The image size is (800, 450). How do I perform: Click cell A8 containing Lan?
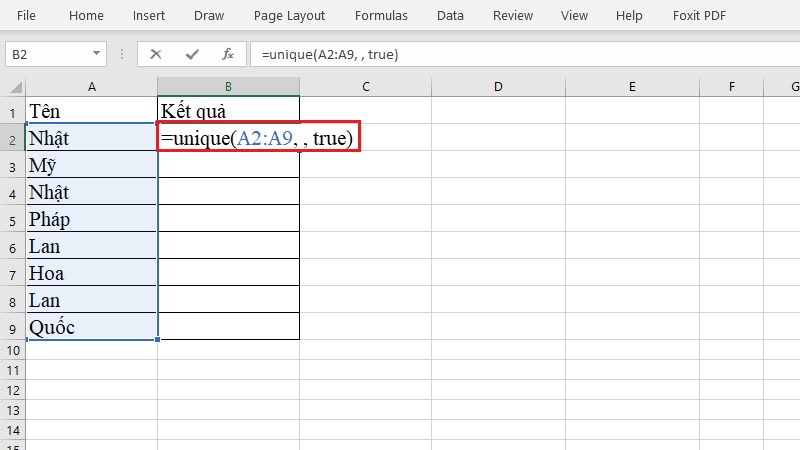91,300
